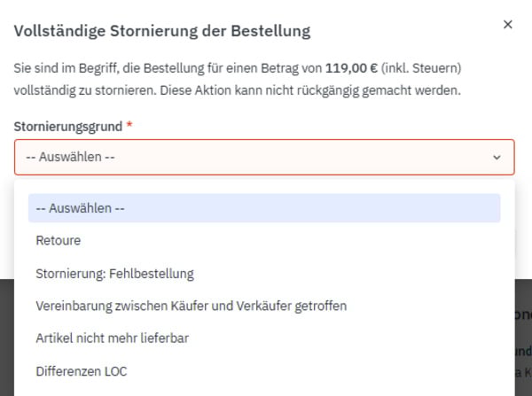The image size is (532, 396).
Task: Click the Stornierungsgrund field label
Action: click(x=68, y=127)
